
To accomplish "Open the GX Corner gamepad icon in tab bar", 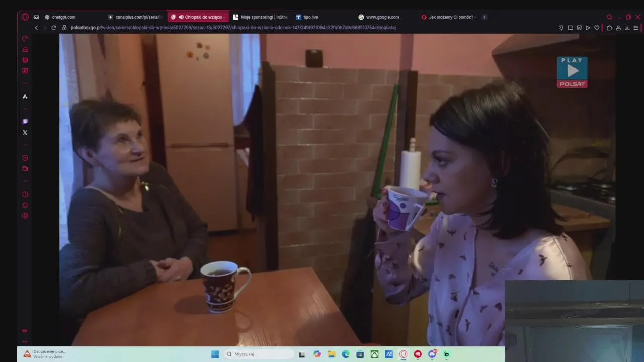I will click(36, 17).
